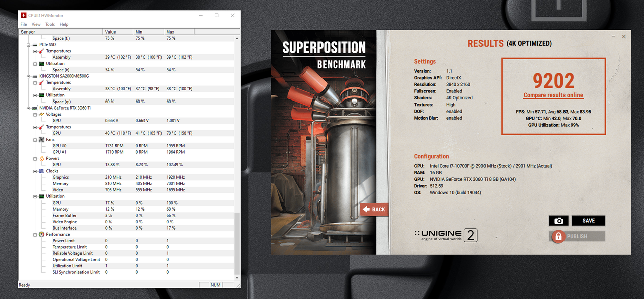
Task: Click the Powers flame icon
Action: [x=41, y=159]
